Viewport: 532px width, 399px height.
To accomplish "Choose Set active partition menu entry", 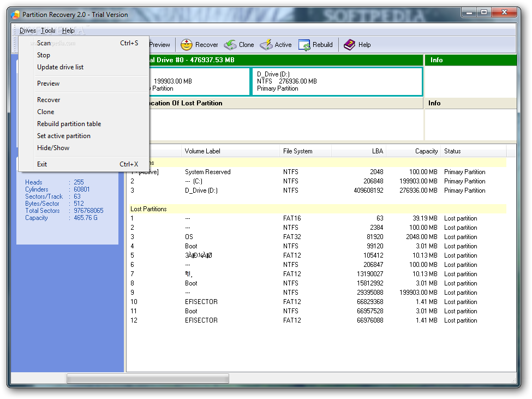I will [x=84, y=136].
